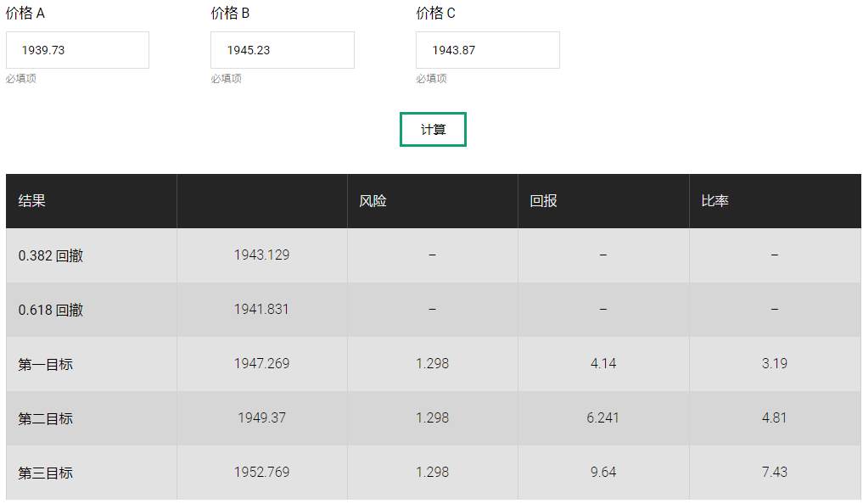Click the 价格 A input field
The width and height of the screenshot is (863, 504).
77,50
